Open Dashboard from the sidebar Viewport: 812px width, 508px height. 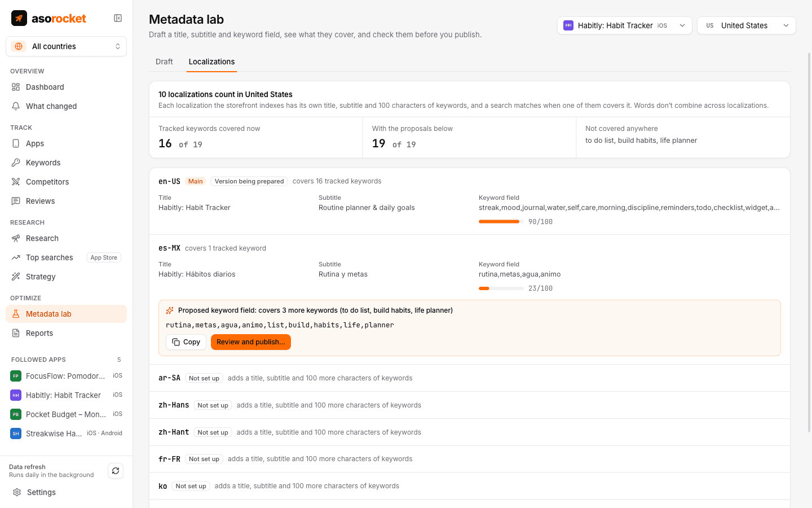click(x=66, y=87)
